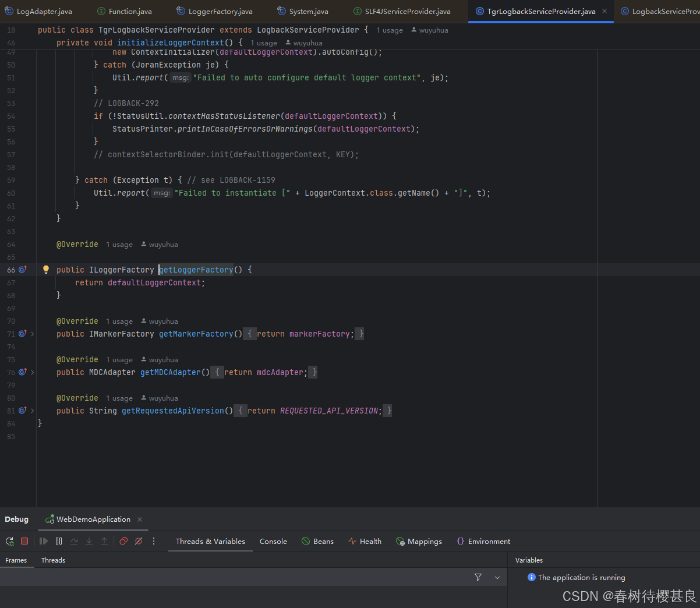This screenshot has width=700, height=608.
Task: Click the Step Into icon
Action: 89,541
